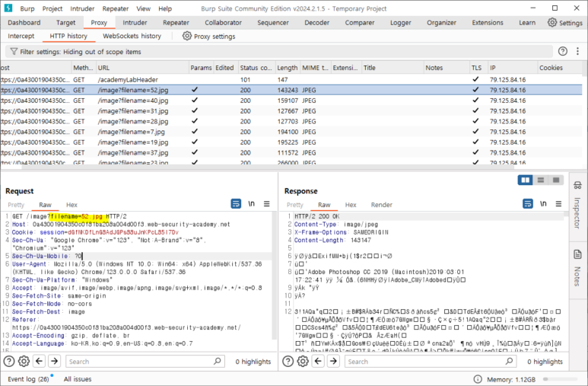Open request pane hamburger menu

(x=267, y=203)
